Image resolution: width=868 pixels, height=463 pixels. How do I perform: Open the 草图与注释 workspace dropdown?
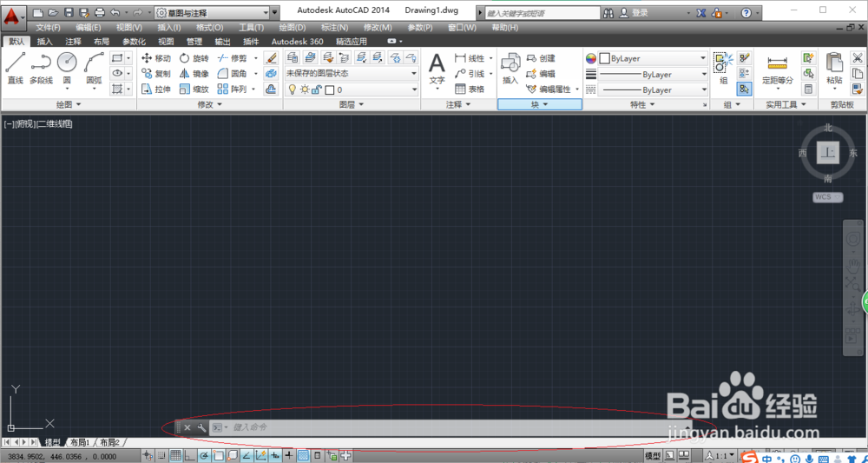point(212,12)
